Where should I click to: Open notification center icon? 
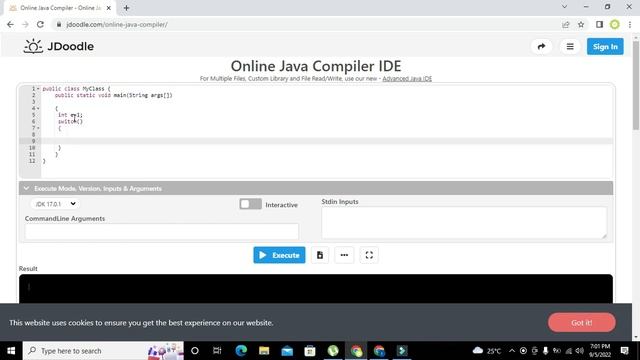[624, 351]
